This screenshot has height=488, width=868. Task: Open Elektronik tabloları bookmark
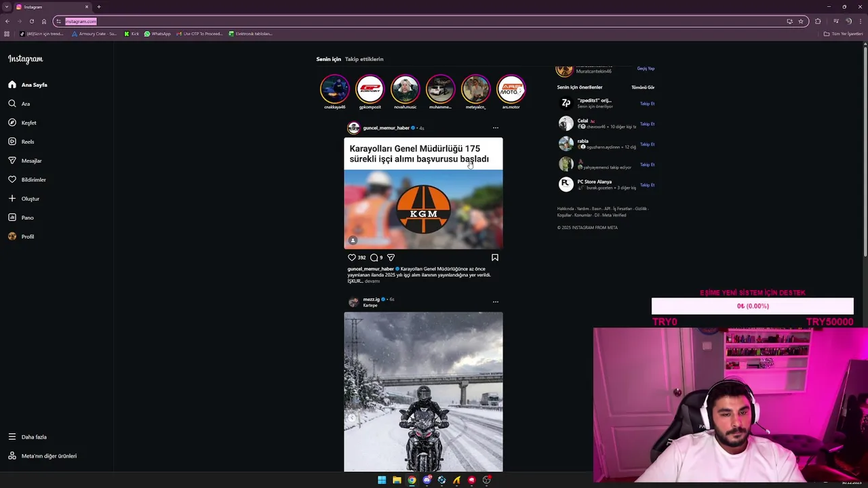pos(250,33)
